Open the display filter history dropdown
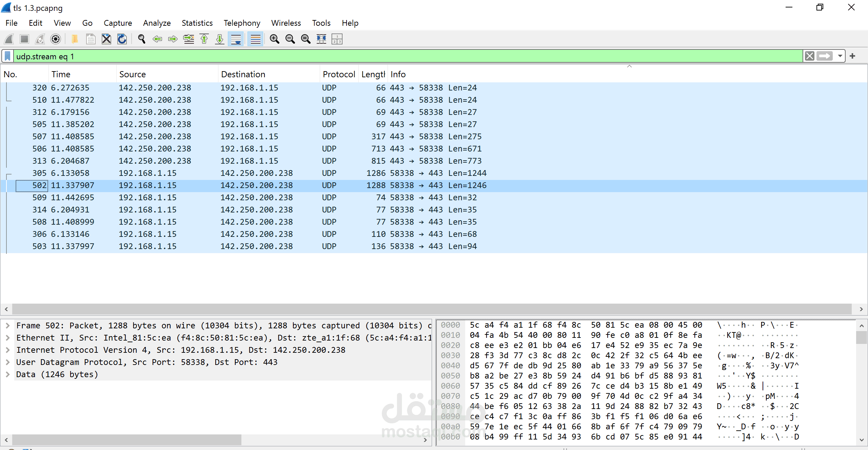 (x=840, y=56)
